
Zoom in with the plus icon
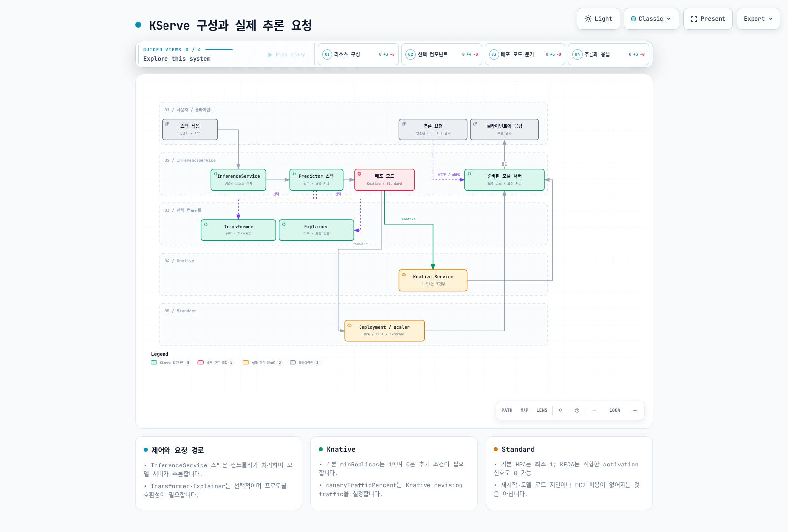pos(635,410)
